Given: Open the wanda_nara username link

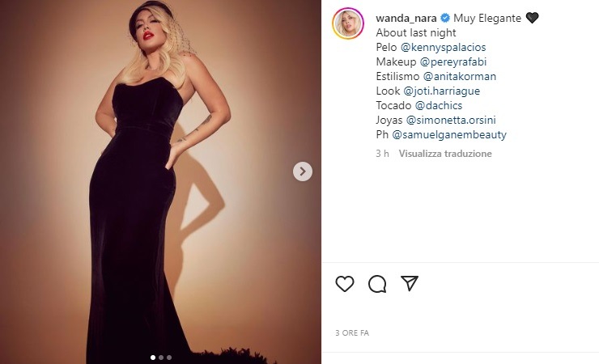Looking at the screenshot, I should coord(406,18).
